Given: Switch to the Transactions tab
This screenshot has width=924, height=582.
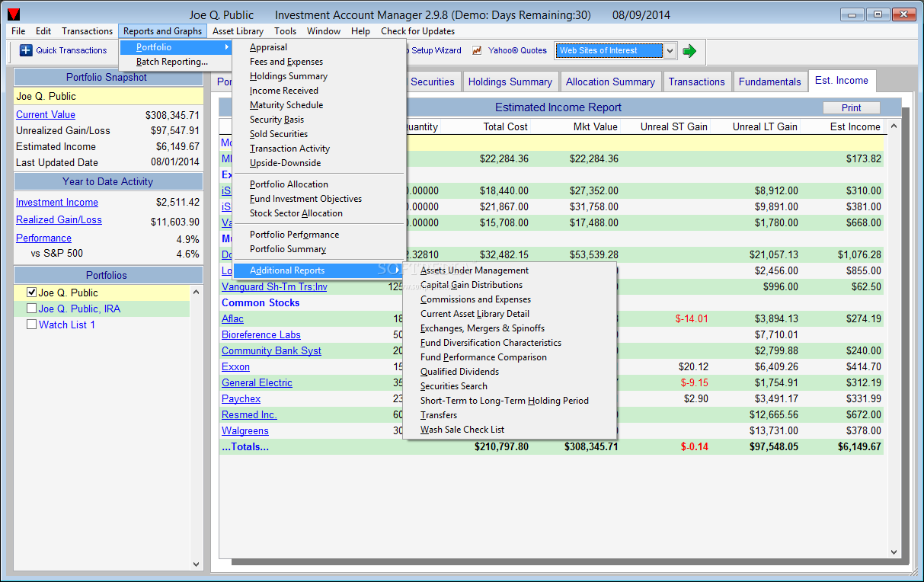Looking at the screenshot, I should click(x=697, y=82).
